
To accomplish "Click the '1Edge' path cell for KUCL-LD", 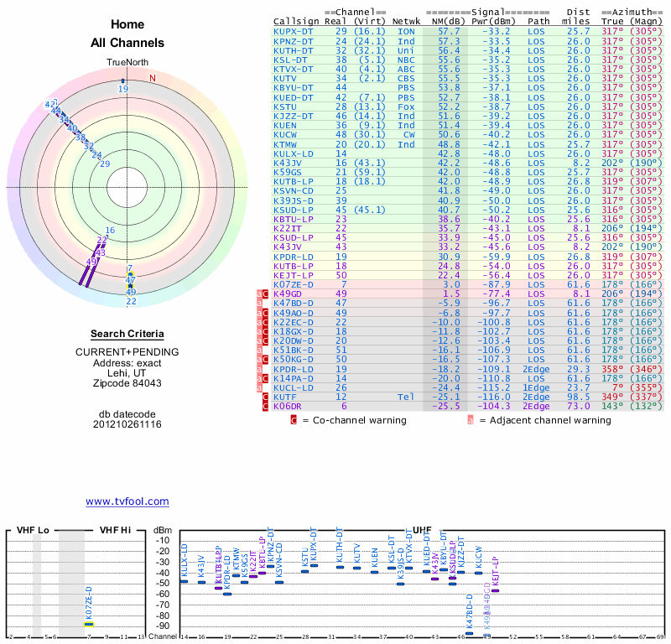I will 535,388.
